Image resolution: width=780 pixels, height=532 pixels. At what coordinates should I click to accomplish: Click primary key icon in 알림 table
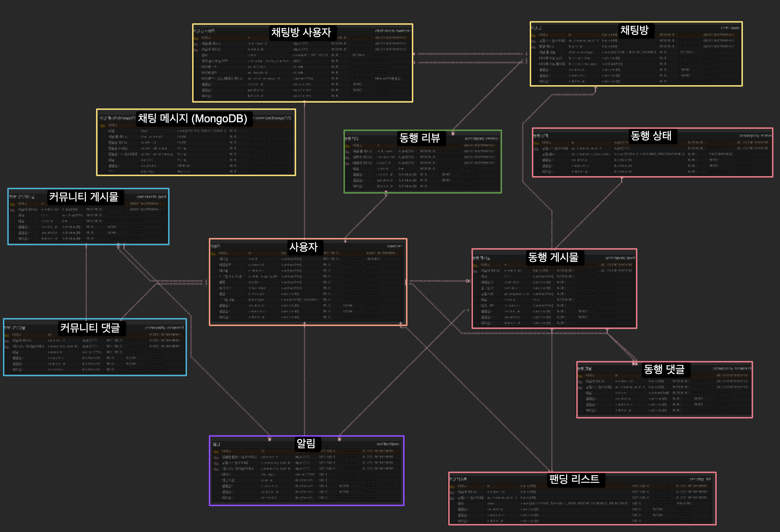click(x=216, y=452)
